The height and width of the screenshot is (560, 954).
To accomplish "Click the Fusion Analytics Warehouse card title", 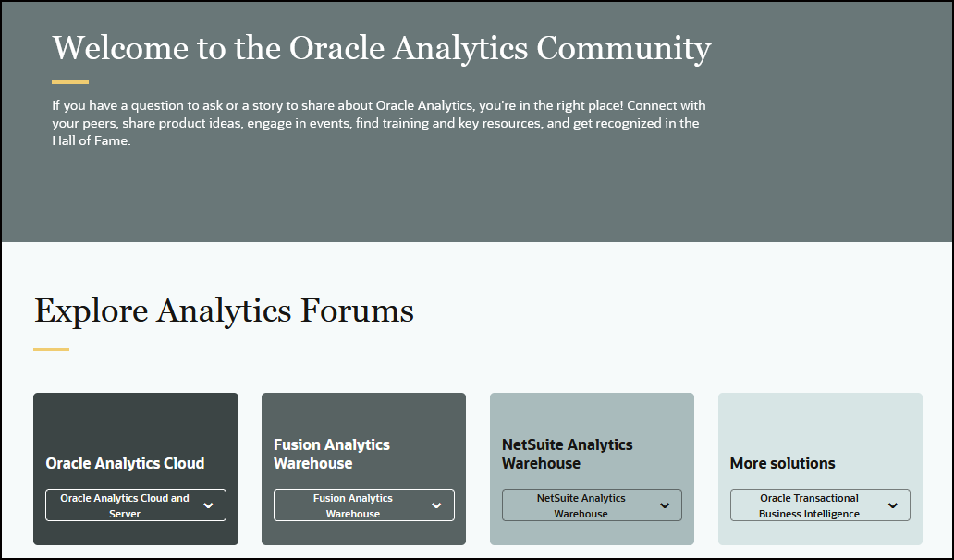I will (x=331, y=454).
